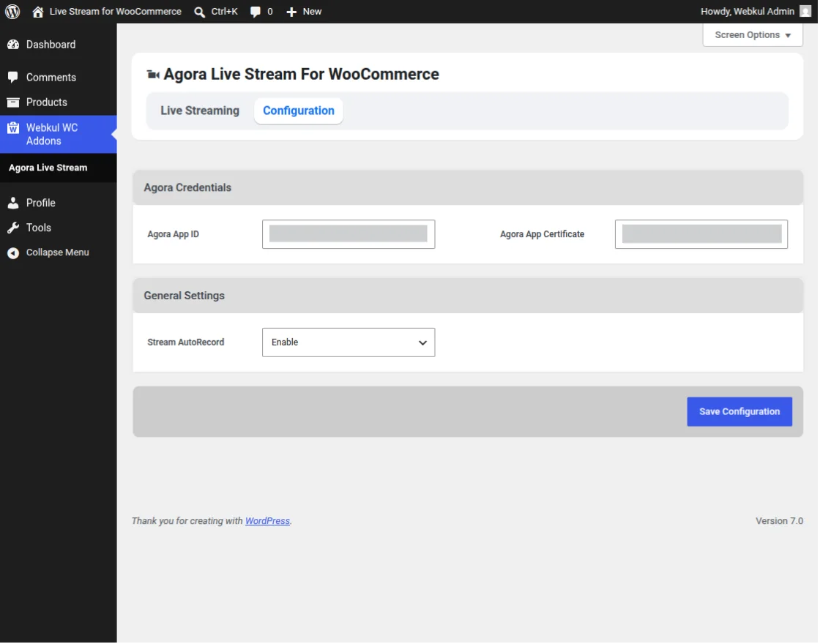This screenshot has width=820, height=644.
Task: Click the comments bubble icon in admin bar
Action: pos(256,12)
